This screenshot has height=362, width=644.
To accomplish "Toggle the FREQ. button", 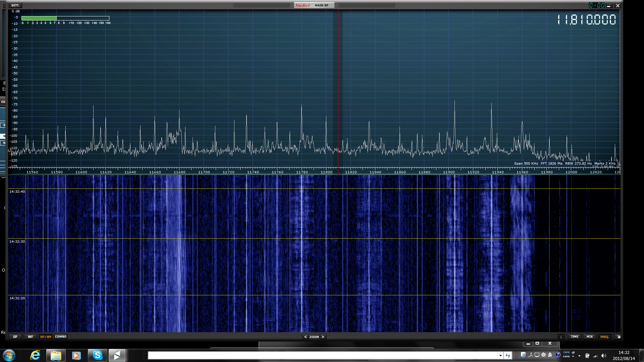I will pos(604,337).
